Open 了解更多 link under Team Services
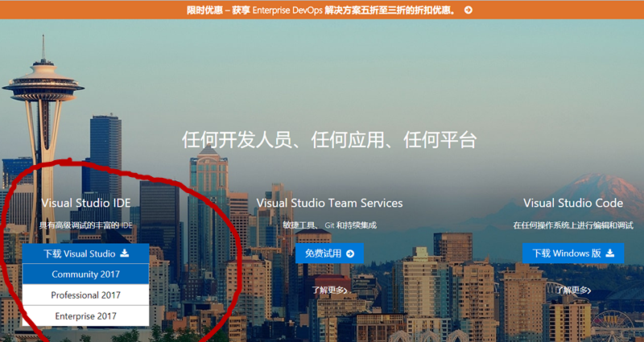644x342 pixels. [x=329, y=290]
